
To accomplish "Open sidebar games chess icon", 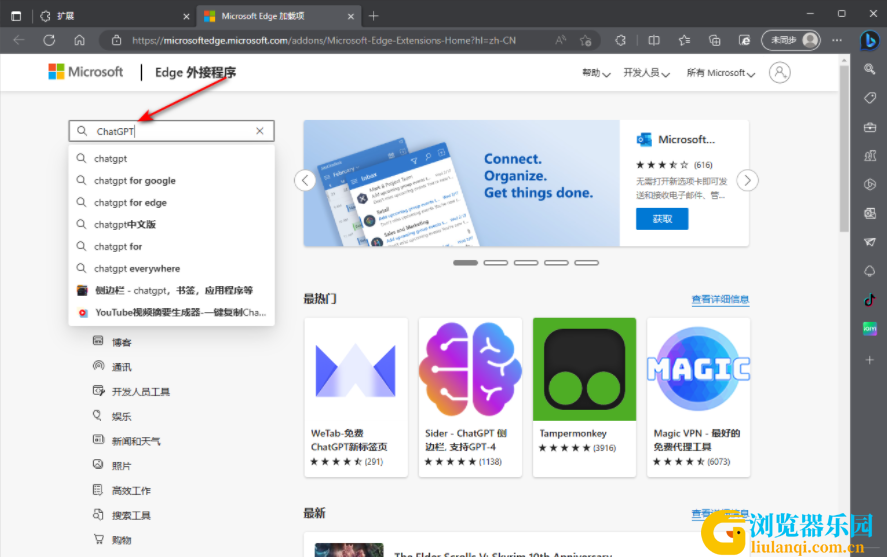I will 869,156.
